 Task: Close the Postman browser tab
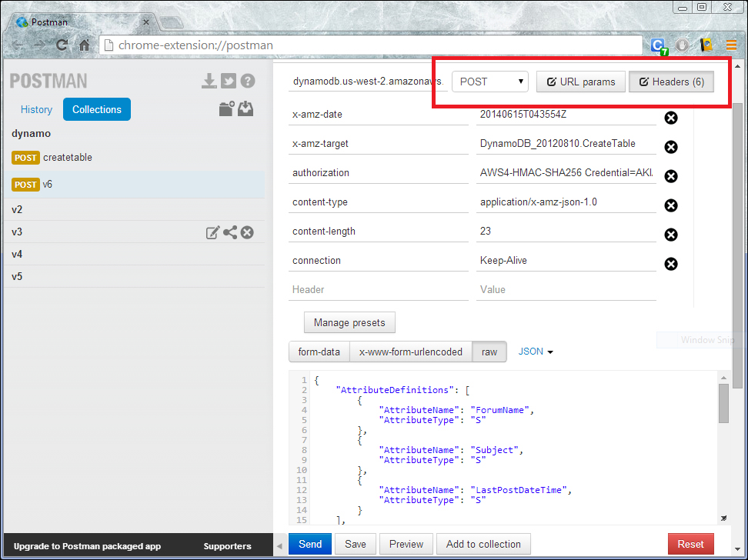click(x=146, y=22)
